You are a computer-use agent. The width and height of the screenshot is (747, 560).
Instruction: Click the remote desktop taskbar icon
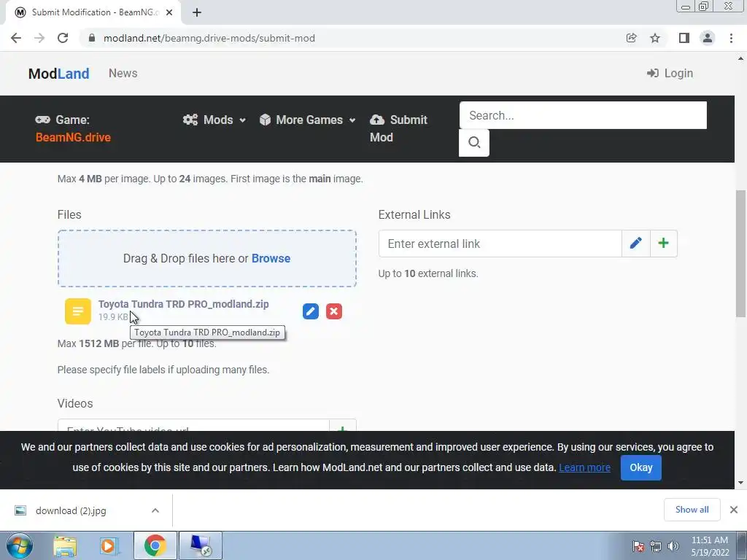click(201, 545)
